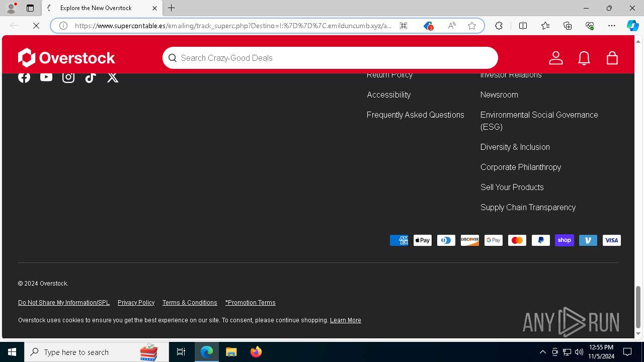Open the account profile icon
644x362 pixels.
click(x=556, y=58)
